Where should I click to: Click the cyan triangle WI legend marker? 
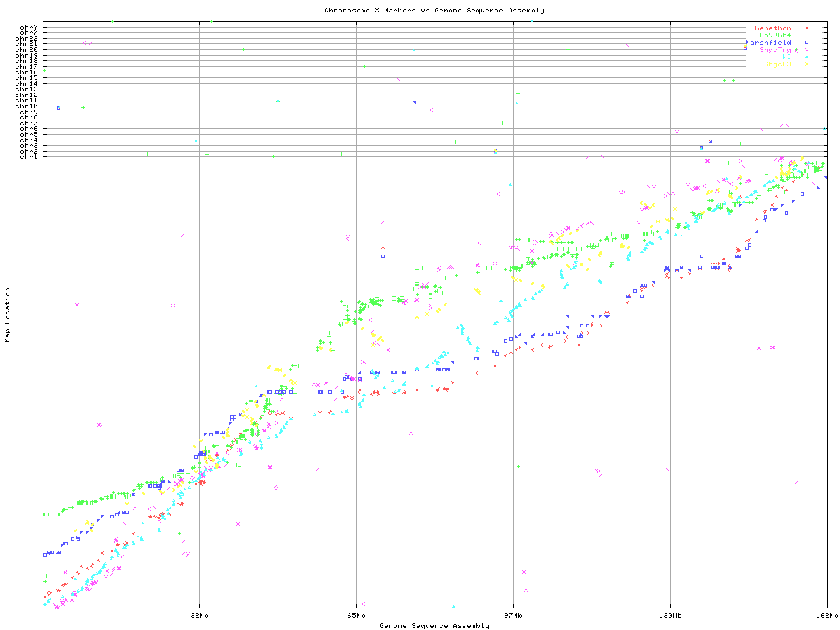click(x=807, y=57)
